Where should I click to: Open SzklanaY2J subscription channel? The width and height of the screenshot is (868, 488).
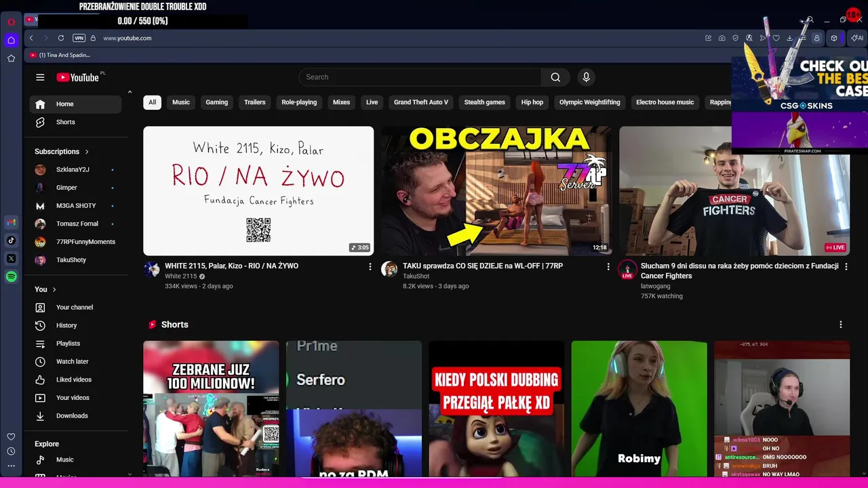[x=75, y=169]
